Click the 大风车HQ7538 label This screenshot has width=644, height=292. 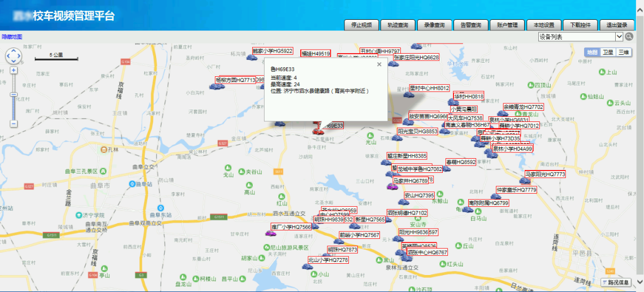465,118
